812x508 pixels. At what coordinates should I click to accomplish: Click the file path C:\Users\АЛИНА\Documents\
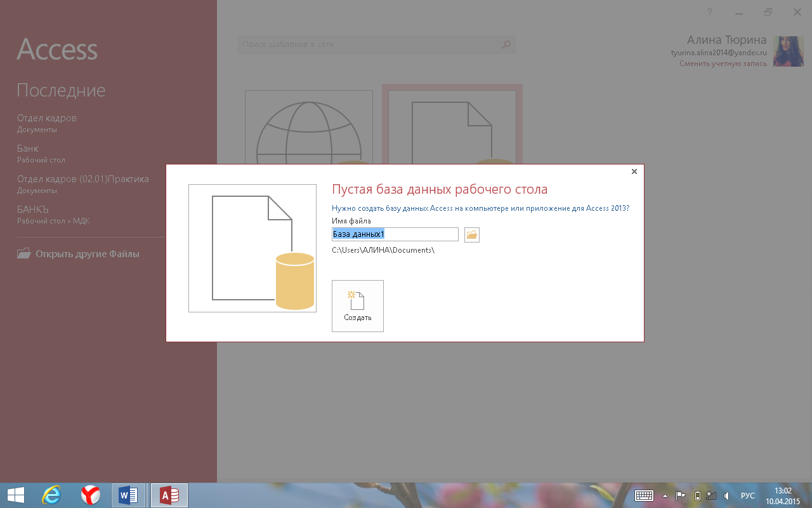[x=383, y=250]
